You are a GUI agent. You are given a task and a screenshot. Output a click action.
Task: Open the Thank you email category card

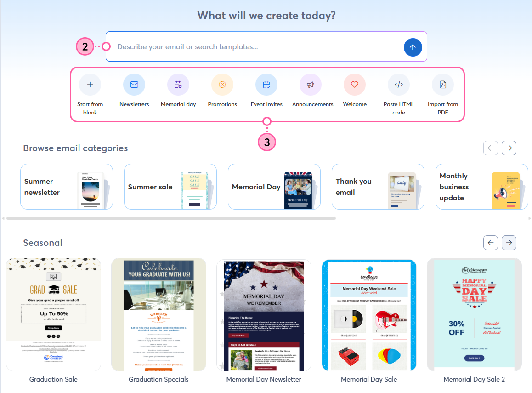pyautogui.click(x=378, y=187)
